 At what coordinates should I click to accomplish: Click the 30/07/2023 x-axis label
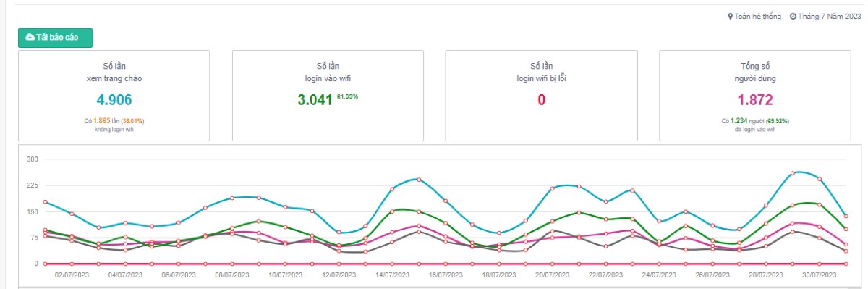(820, 275)
